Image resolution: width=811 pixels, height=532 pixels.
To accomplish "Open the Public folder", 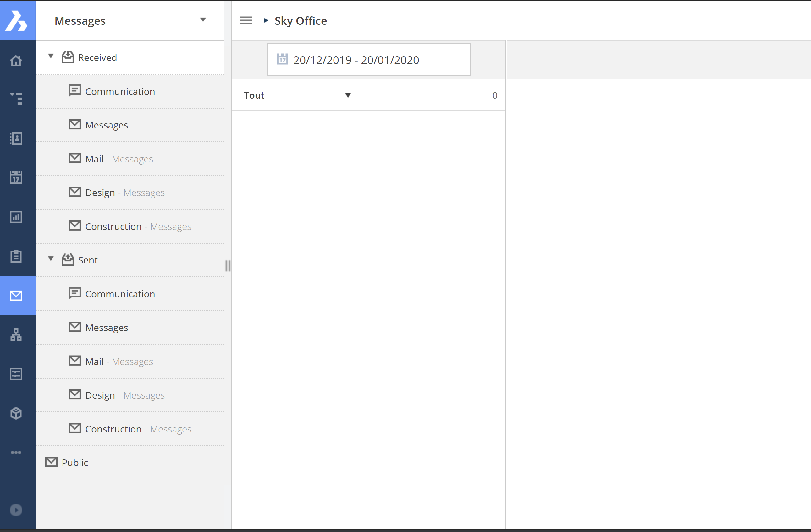I will pyautogui.click(x=130, y=462).
